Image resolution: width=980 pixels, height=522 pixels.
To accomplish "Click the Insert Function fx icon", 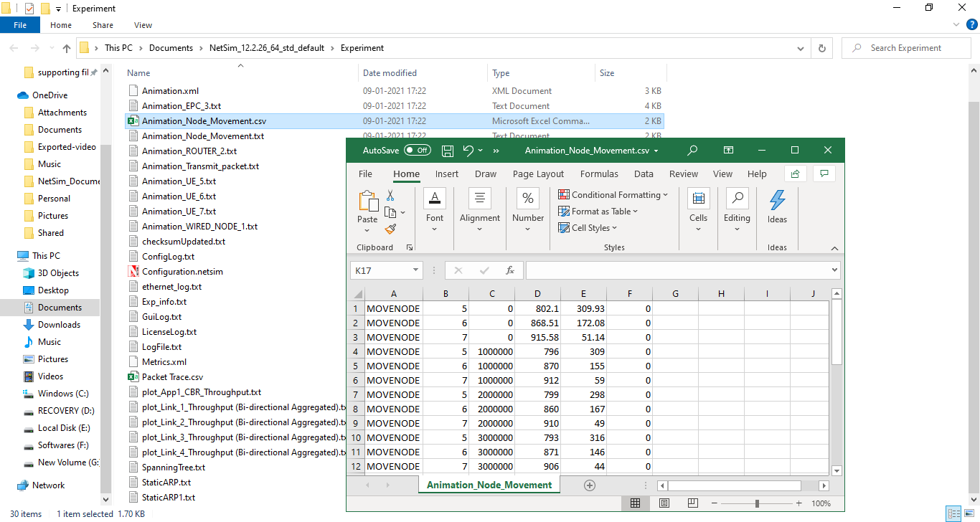I will pyautogui.click(x=510, y=270).
